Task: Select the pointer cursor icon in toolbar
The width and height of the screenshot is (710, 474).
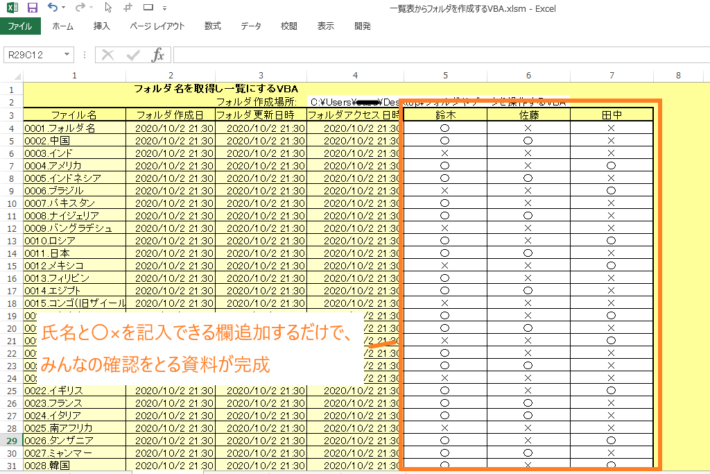Action: 108,7
